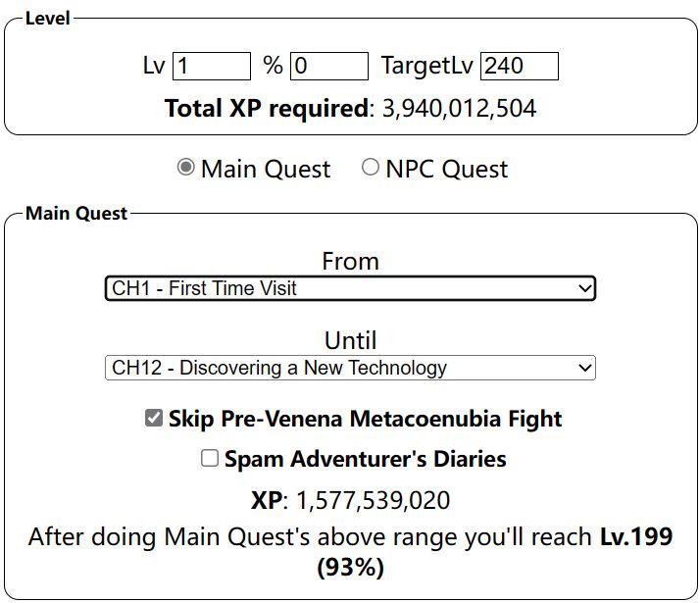Enable the Spam Adventurer's Diaries checkbox
This screenshot has width=700, height=603.
209,458
